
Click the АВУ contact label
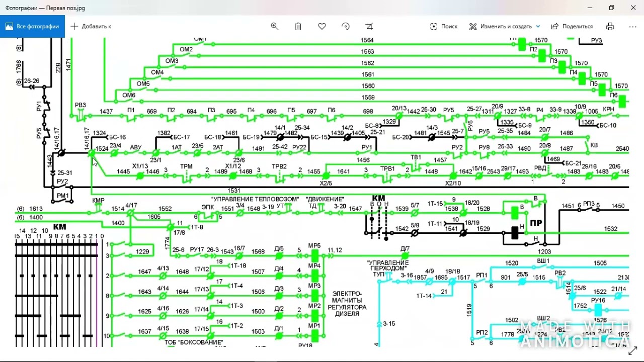136,147
